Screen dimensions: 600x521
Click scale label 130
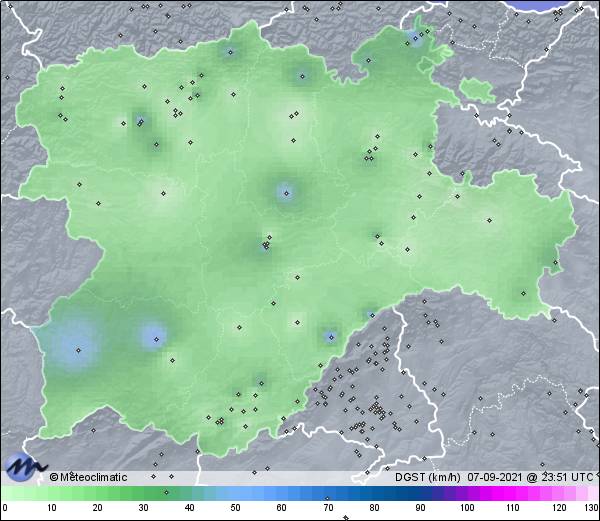[592, 508]
